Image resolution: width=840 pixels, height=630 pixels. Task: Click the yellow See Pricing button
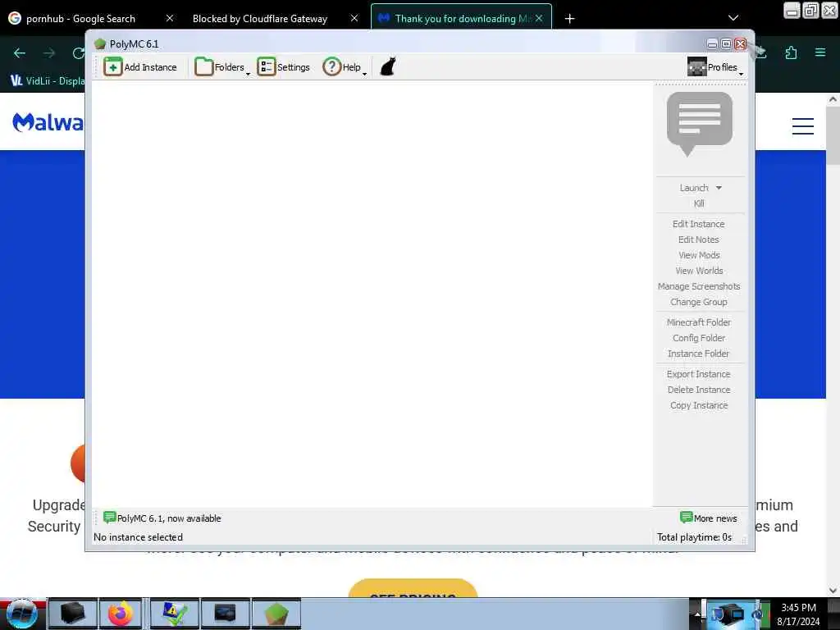(x=413, y=589)
